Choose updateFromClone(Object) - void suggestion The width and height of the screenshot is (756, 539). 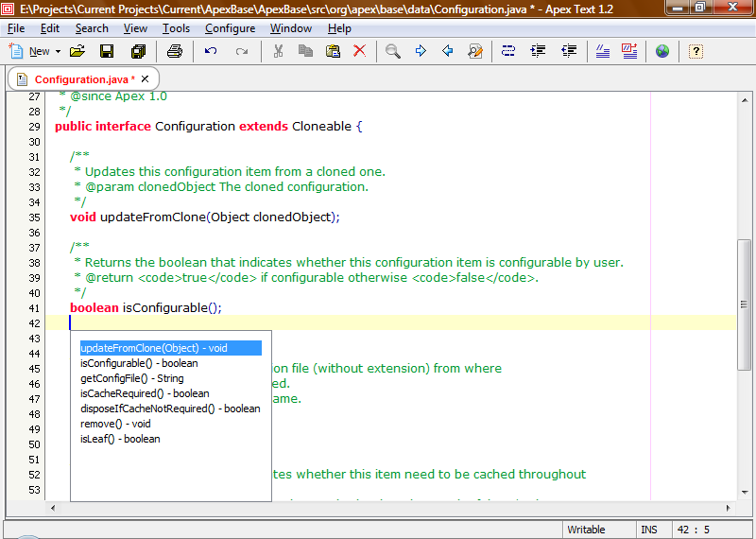[x=171, y=348]
